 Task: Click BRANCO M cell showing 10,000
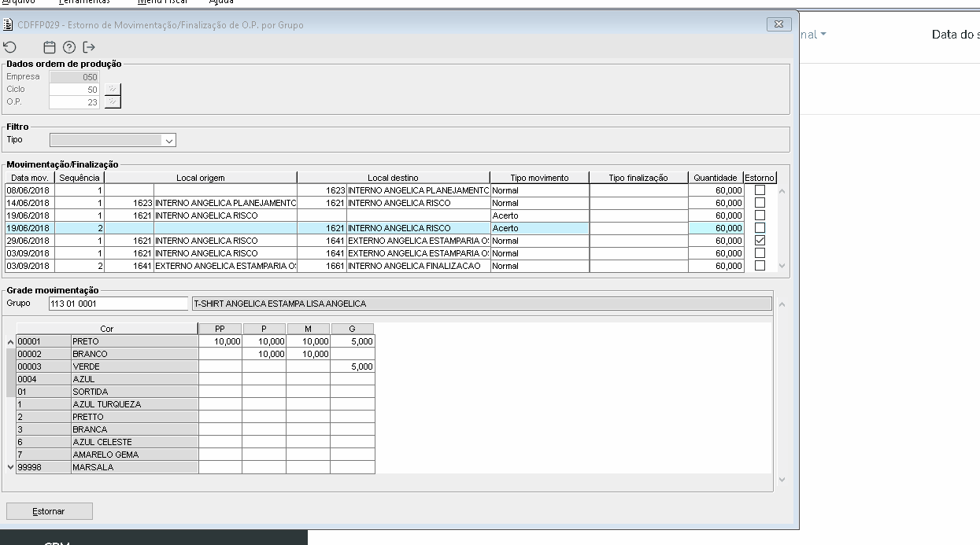[309, 354]
